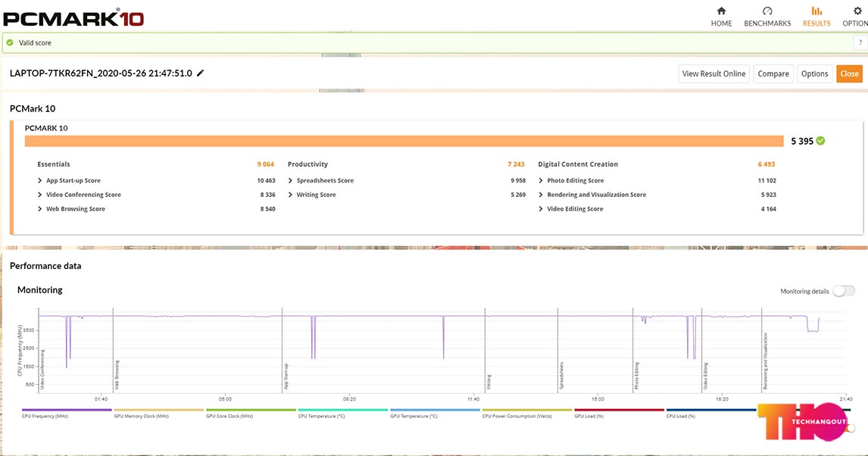Open the Options gear icon
Image resolution: width=868 pixels, height=456 pixels.
pos(857,11)
